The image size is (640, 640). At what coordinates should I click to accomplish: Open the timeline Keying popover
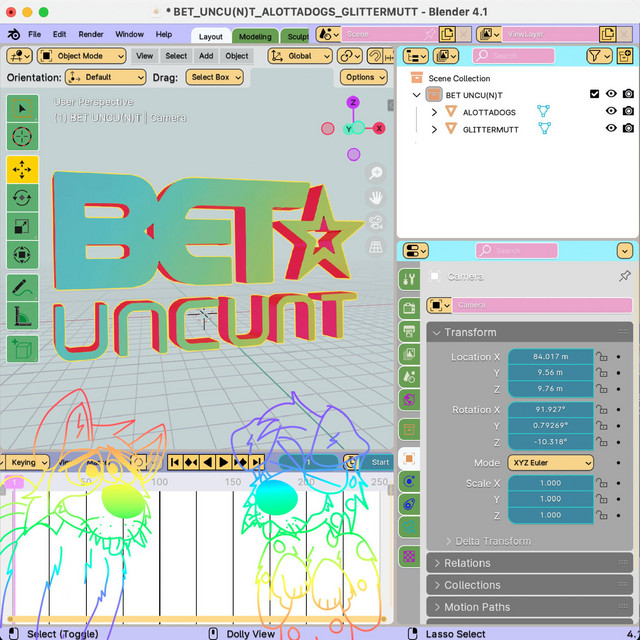click(28, 462)
